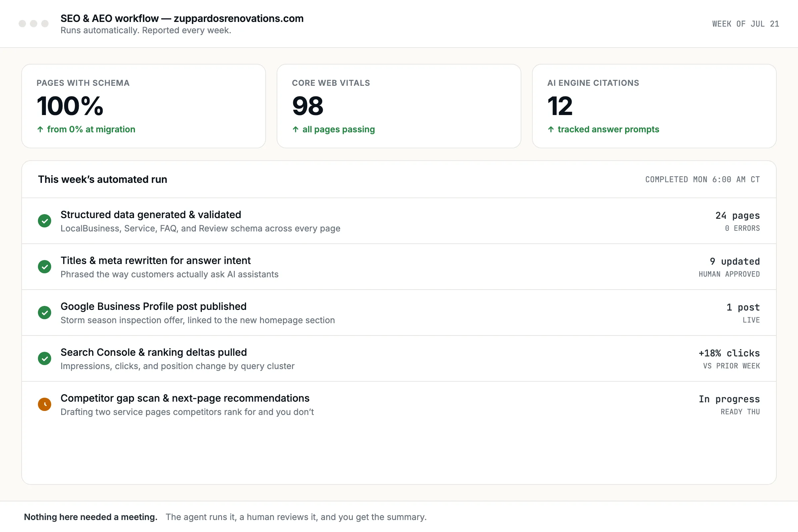
Task: Click the 'In progress' status
Action: (x=729, y=399)
